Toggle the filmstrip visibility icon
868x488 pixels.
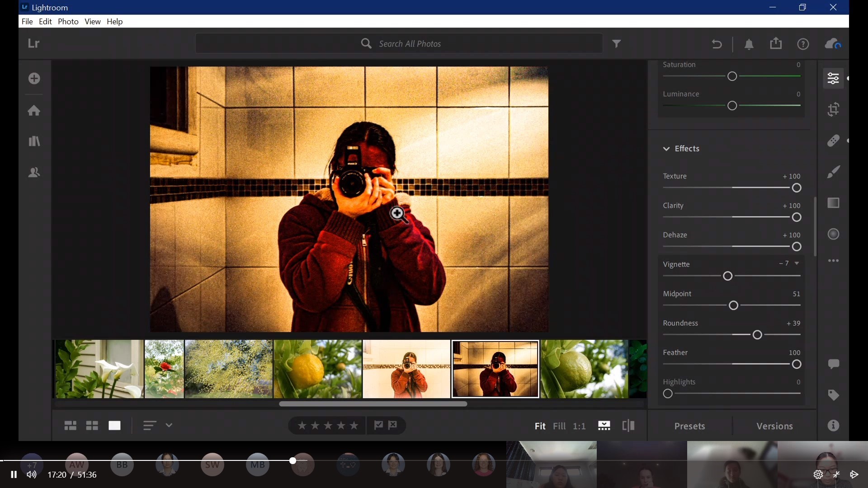pyautogui.click(x=604, y=426)
